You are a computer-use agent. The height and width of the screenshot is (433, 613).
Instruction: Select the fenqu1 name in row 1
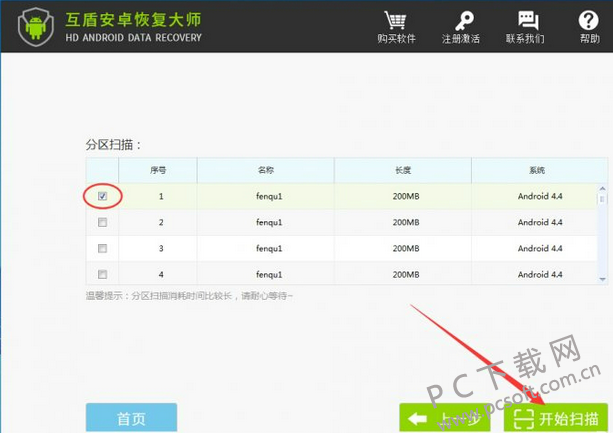click(x=269, y=196)
